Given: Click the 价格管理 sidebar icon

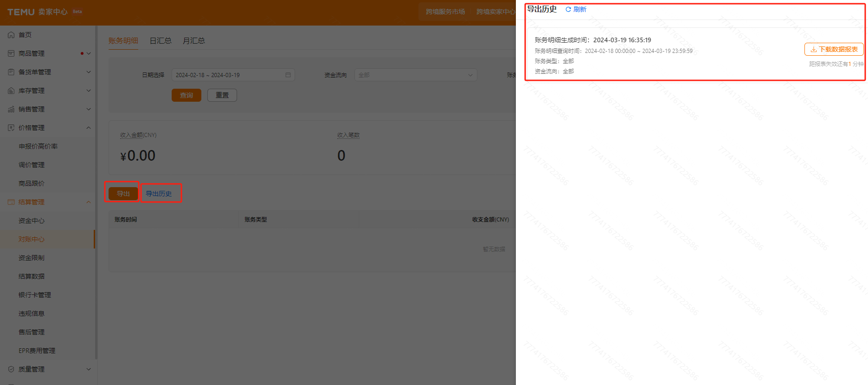Looking at the screenshot, I should (11, 128).
